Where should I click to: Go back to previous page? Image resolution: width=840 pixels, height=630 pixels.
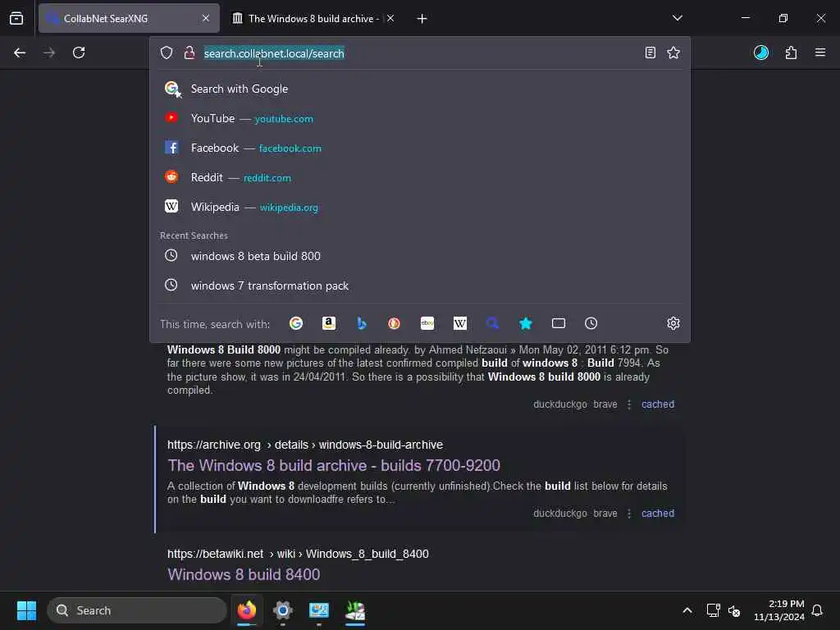pos(20,52)
